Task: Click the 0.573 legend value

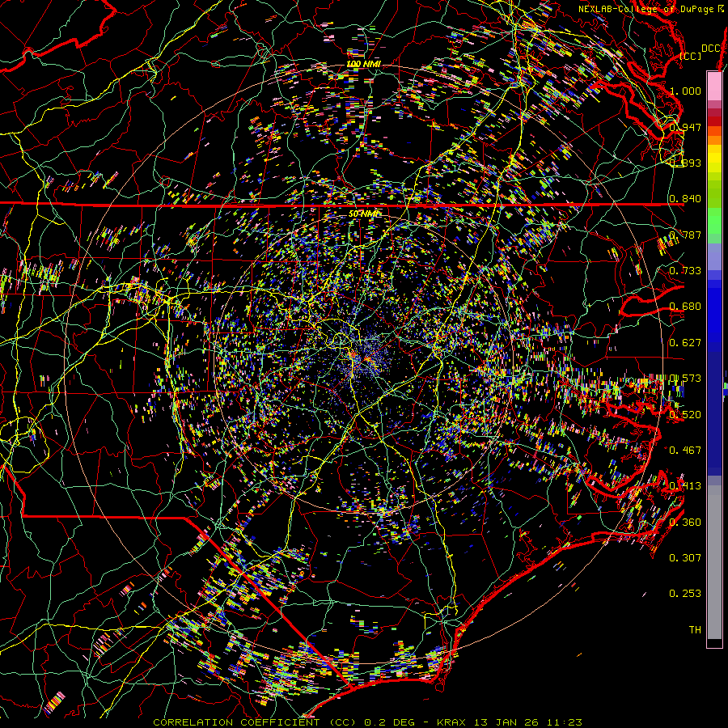Action: point(685,379)
